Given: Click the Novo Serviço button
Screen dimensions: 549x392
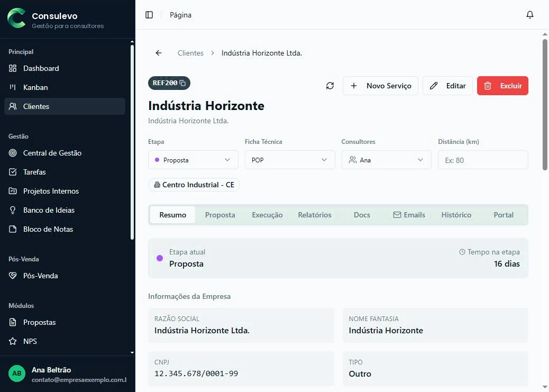Looking at the screenshot, I should point(380,86).
